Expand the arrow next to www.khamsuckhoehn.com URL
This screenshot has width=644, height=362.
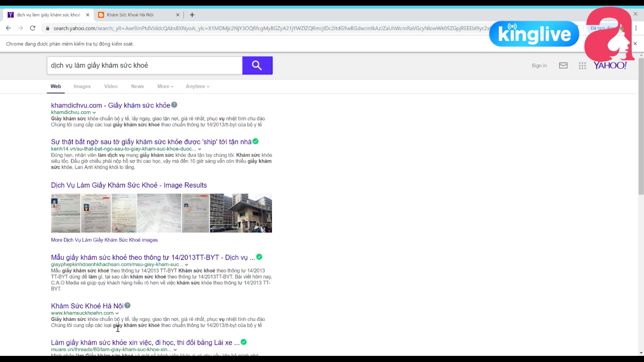(117, 313)
